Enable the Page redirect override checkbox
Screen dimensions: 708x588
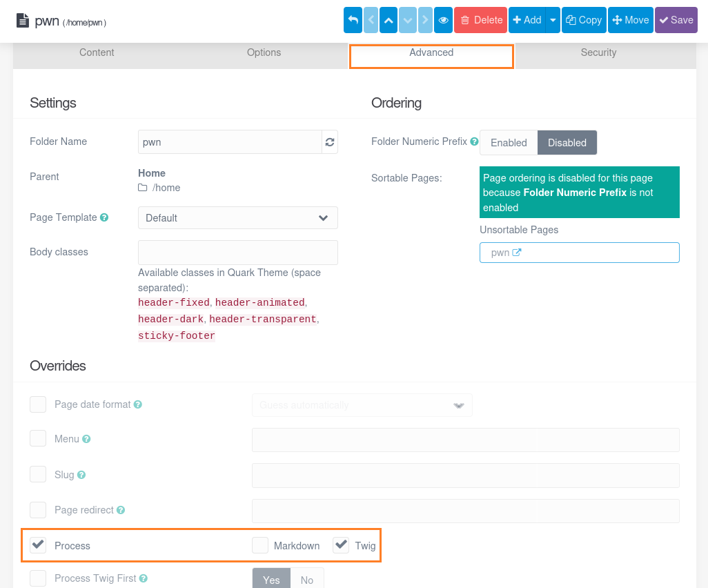pyautogui.click(x=38, y=510)
